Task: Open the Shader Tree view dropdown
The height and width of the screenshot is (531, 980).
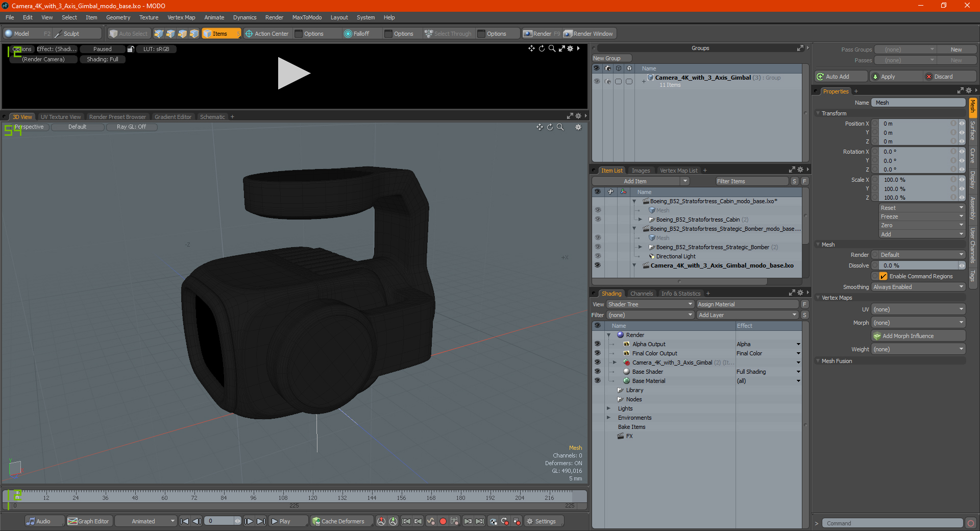Action: [x=650, y=304]
